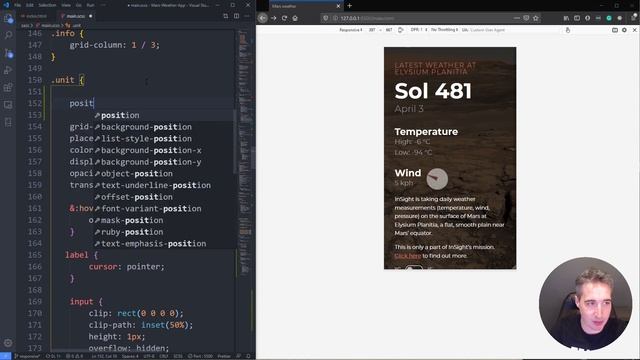Click 'Sol 481' heading in the page

(x=433, y=91)
